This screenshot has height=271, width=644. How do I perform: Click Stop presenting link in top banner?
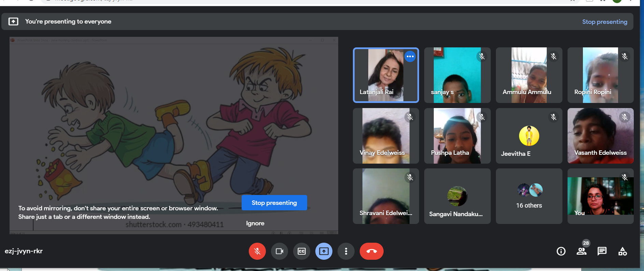[x=604, y=21]
